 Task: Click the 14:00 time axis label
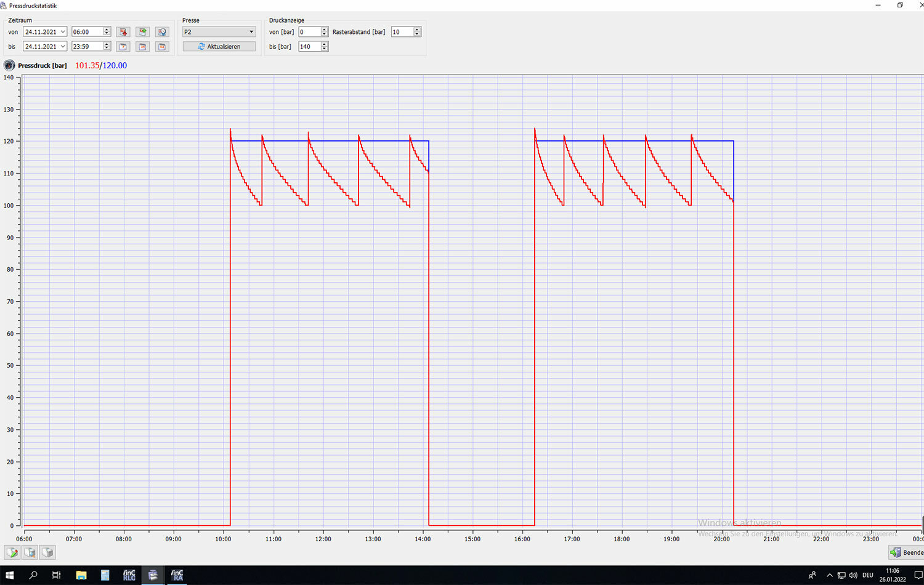pyautogui.click(x=423, y=539)
